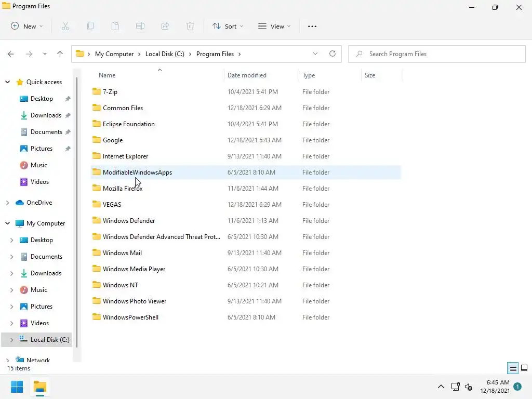Click the Search Program Files box
The image size is (532, 399).
coord(436,54)
